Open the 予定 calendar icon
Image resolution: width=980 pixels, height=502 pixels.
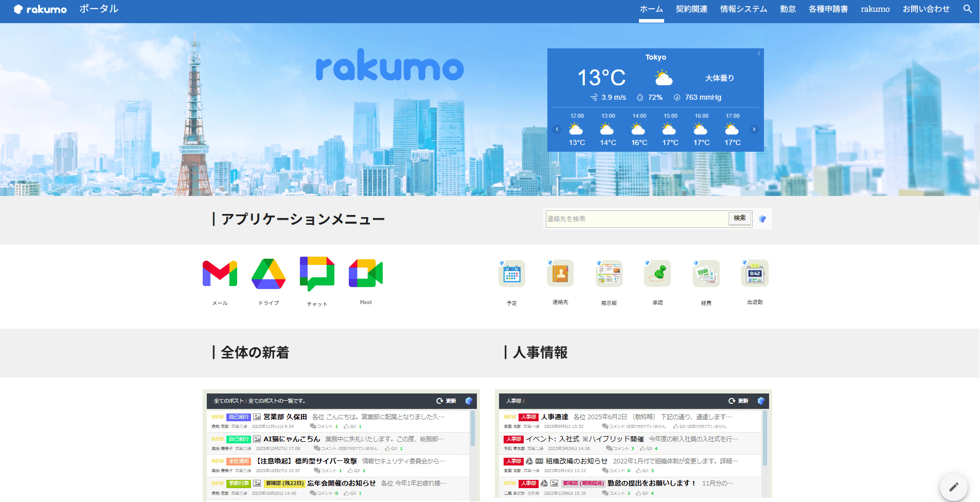click(x=511, y=274)
